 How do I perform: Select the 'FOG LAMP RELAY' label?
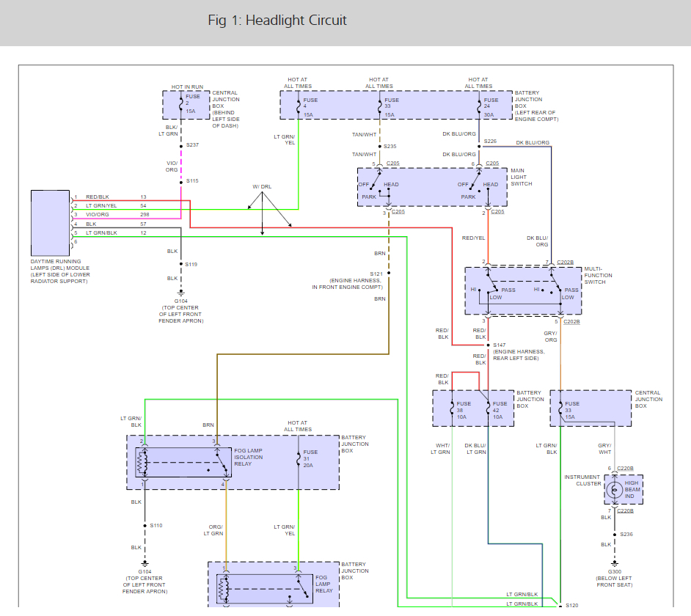pyautogui.click(x=324, y=584)
